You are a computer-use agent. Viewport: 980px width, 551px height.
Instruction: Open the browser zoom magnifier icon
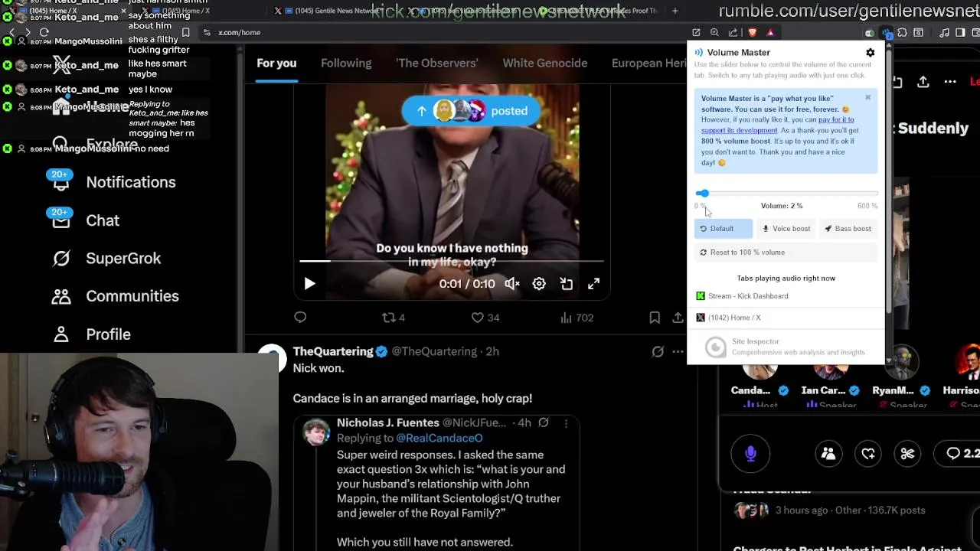coord(714,32)
